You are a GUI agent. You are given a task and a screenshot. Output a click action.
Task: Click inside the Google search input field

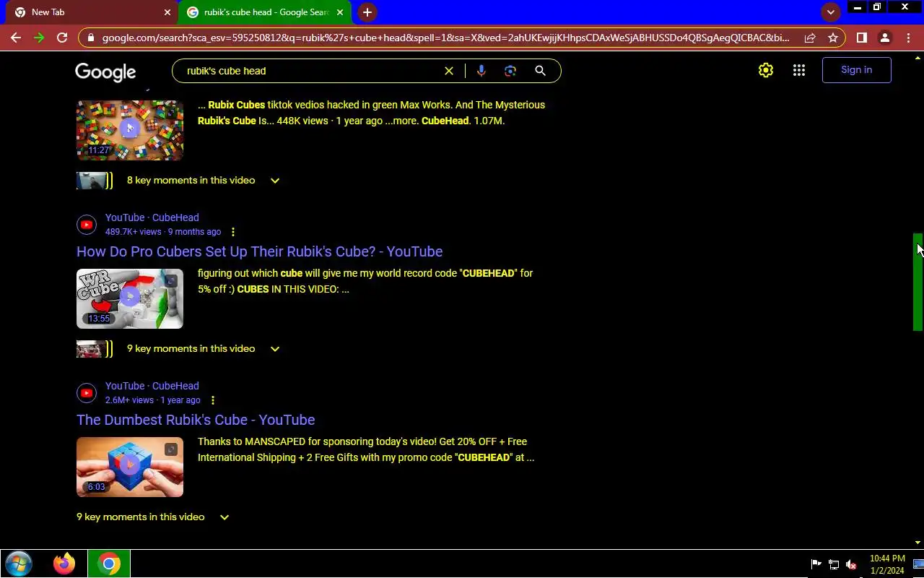[310, 71]
